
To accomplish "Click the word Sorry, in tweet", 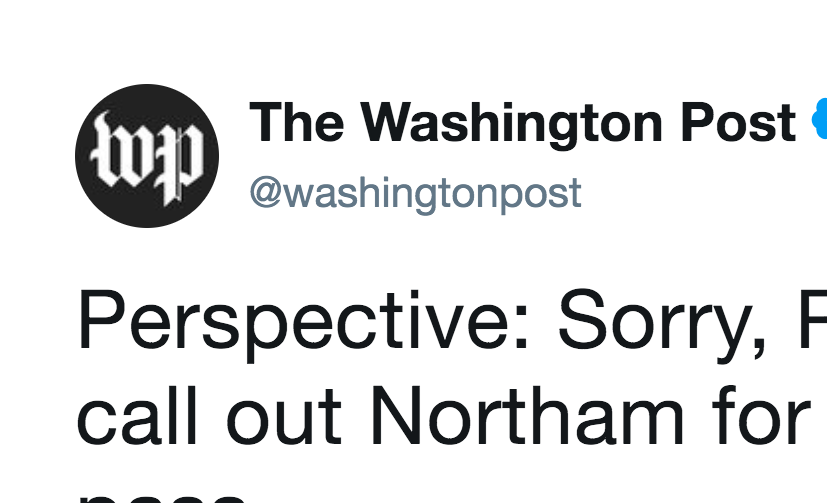I will pyautogui.click(x=662, y=324).
